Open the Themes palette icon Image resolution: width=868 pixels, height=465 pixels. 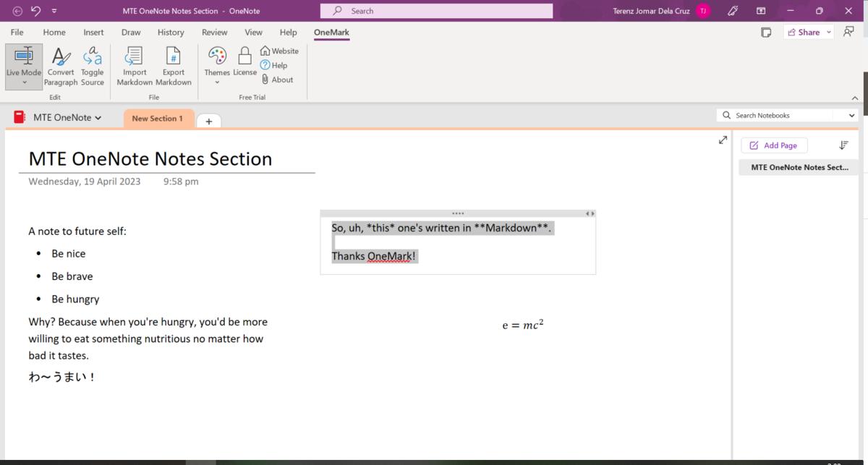216,55
